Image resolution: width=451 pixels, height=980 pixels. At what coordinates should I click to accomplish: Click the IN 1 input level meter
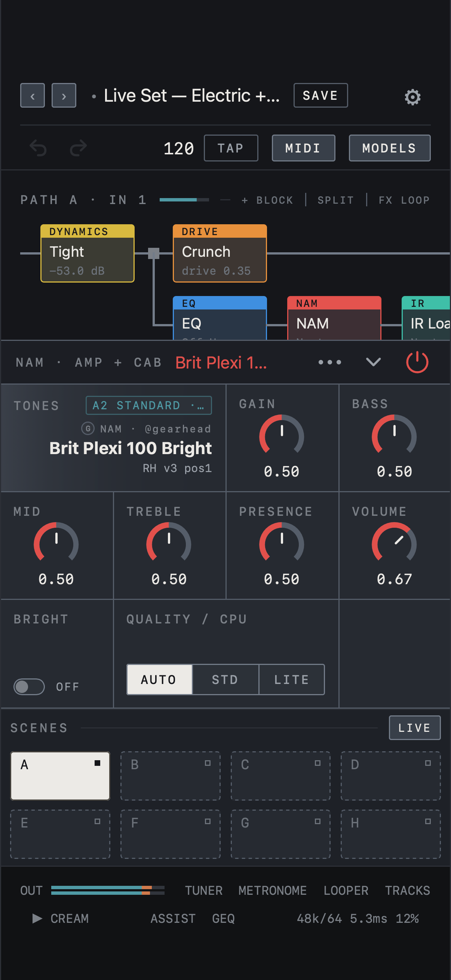click(184, 200)
